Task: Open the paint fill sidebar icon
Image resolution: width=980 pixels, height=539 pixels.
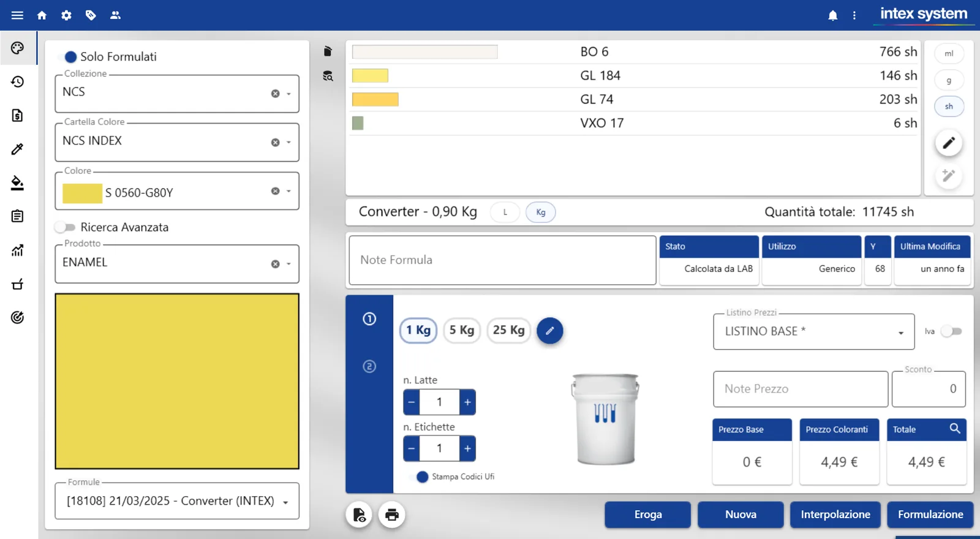Action: (17, 183)
